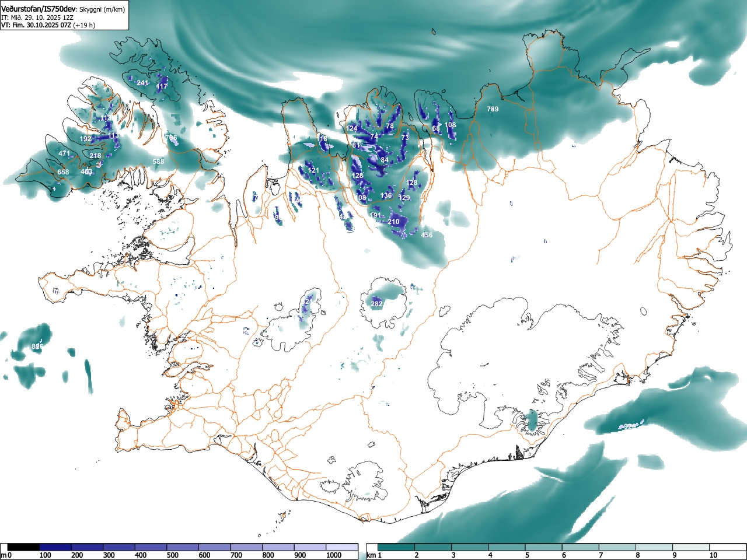747x560 pixels.
Task: Click the visibility value 136 on the map
Action: click(x=386, y=195)
